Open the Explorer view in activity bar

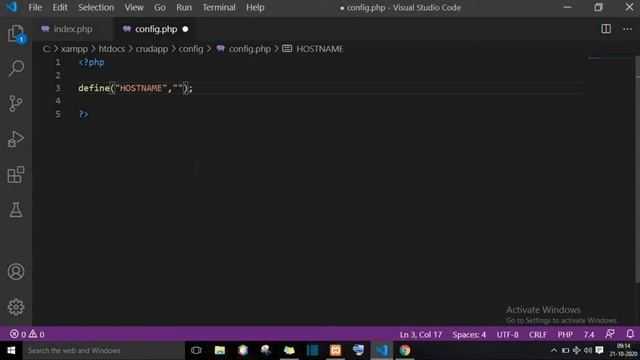click(16, 33)
